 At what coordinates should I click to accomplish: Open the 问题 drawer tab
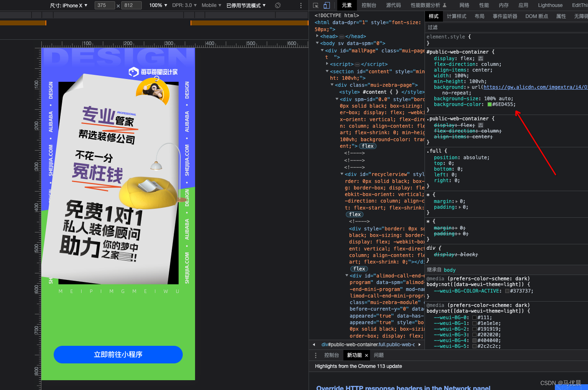pos(379,355)
